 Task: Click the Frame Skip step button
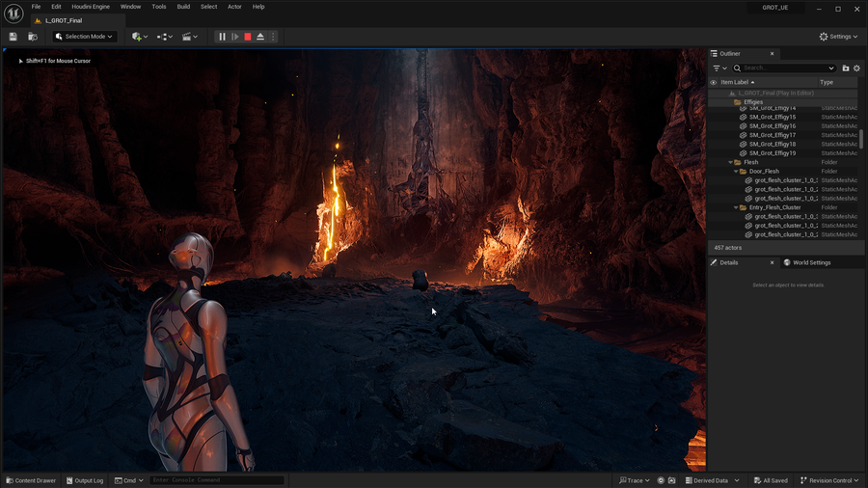coord(235,37)
